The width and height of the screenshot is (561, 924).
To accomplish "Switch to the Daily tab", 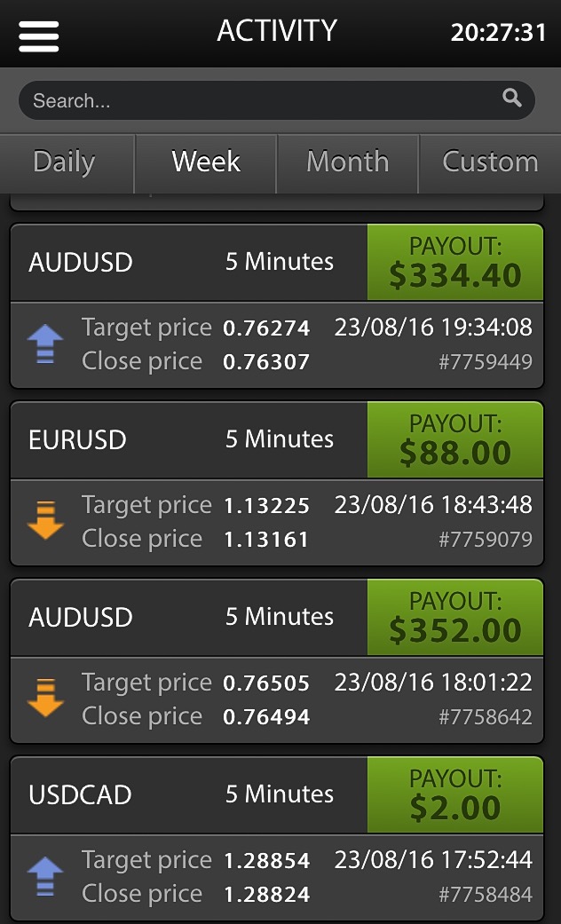I will coord(64,162).
